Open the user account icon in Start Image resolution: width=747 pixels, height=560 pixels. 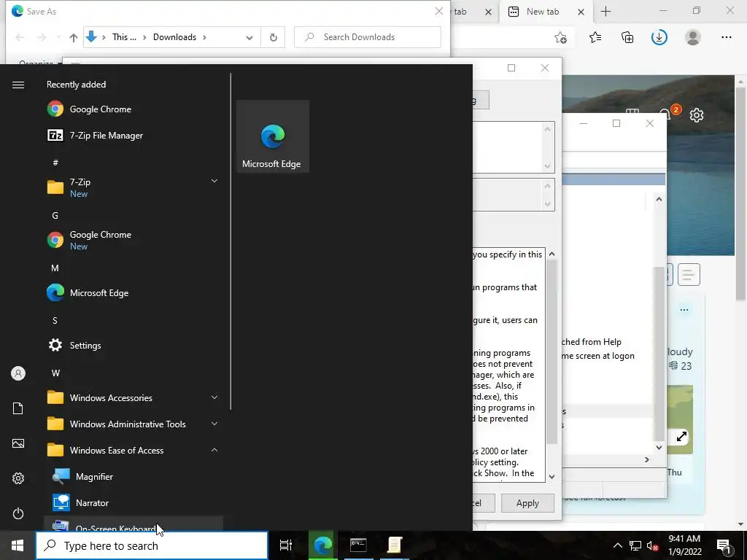(x=18, y=373)
